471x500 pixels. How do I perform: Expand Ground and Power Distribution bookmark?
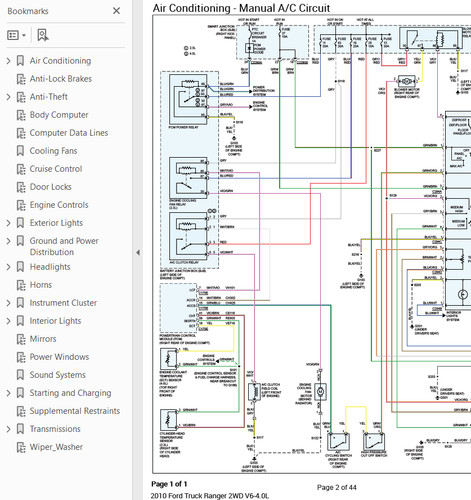pyautogui.click(x=8, y=241)
